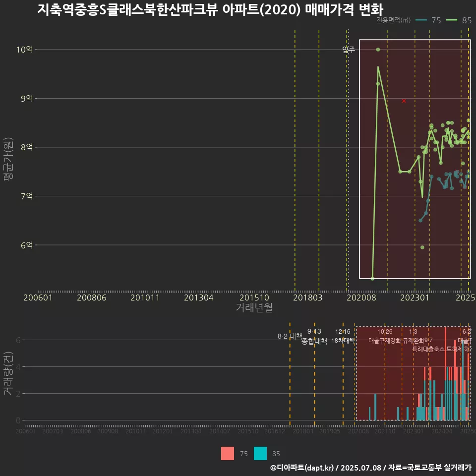Click the 202404 label on volume chart

click(442, 431)
